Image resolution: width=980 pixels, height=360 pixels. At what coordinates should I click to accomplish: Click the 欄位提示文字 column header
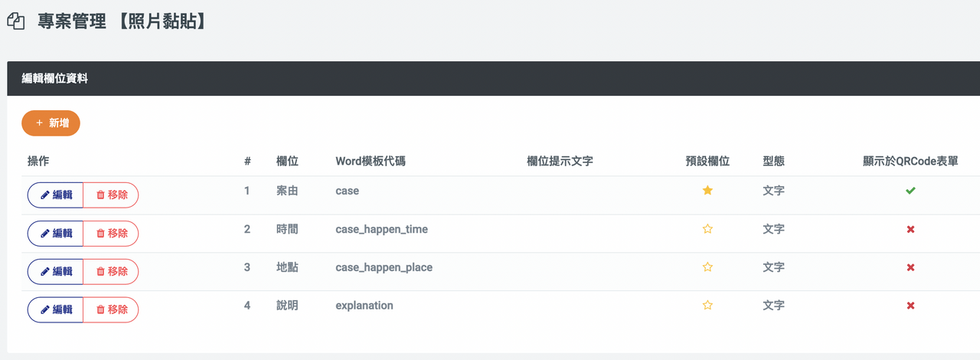pyautogui.click(x=560, y=161)
